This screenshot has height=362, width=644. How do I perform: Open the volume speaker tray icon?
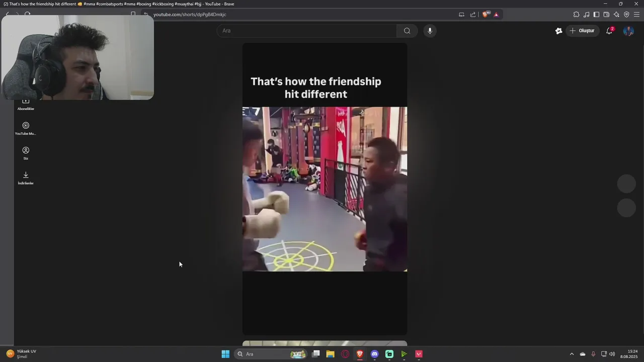pyautogui.click(x=612, y=354)
